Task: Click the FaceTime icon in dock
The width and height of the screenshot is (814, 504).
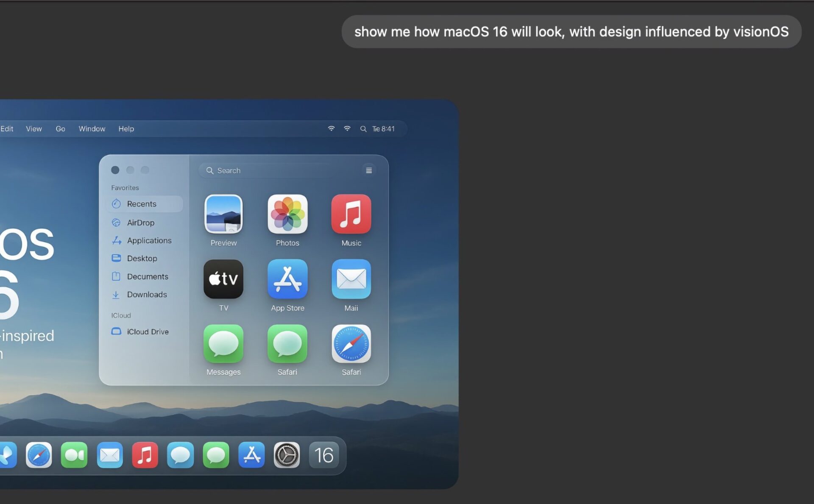Action: click(x=74, y=455)
